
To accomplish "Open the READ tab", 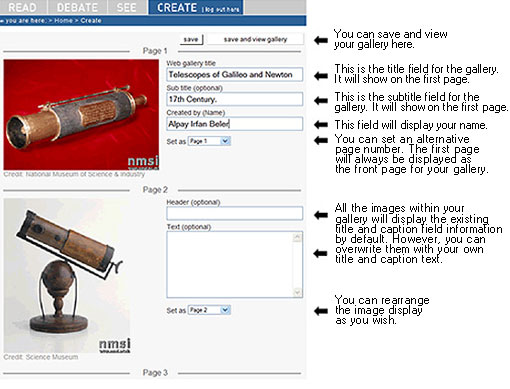I will point(23,7).
